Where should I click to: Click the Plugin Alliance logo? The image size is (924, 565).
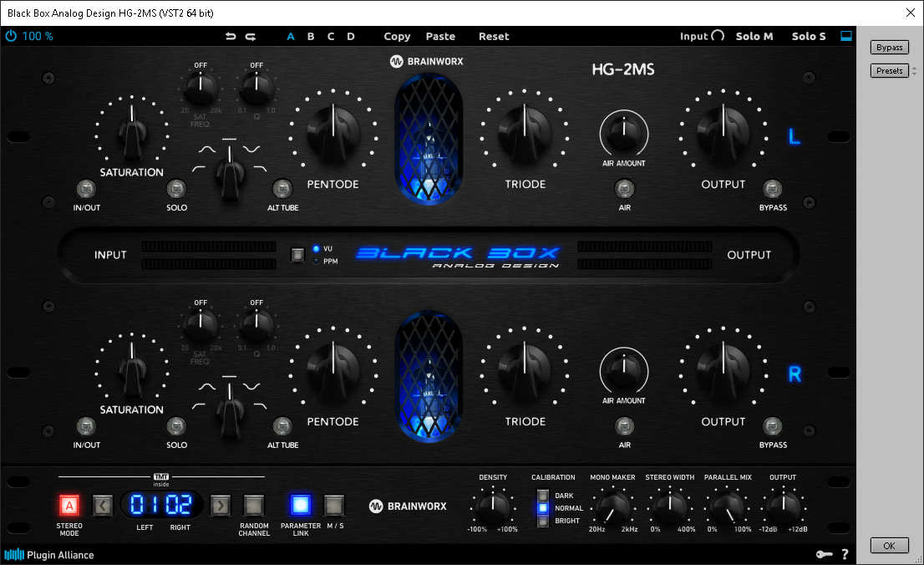[x=49, y=554]
